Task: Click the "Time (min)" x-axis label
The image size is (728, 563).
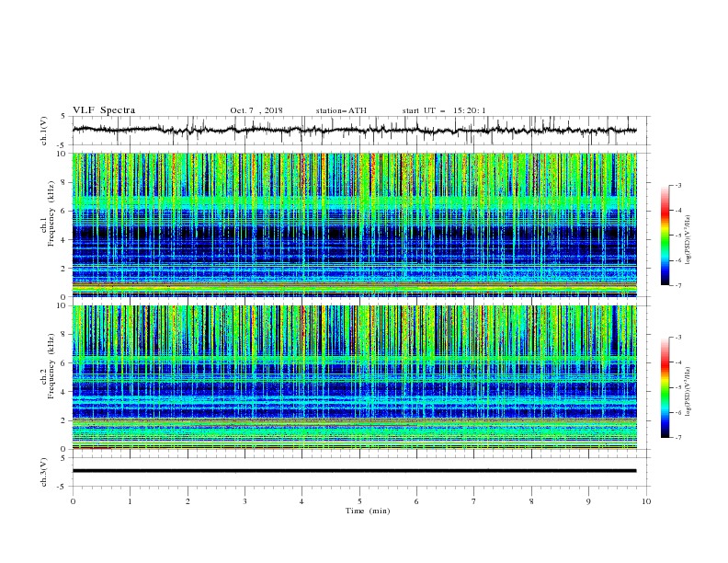Action: tap(368, 511)
